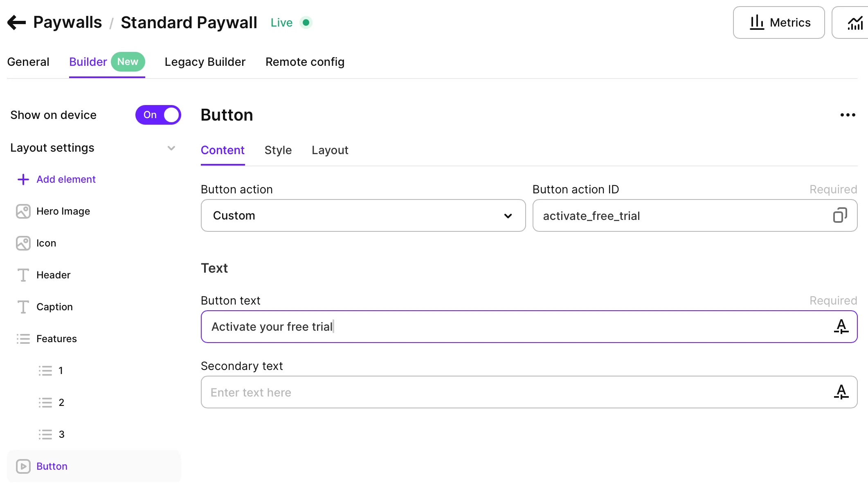Click the Live status indicator

pos(291,22)
